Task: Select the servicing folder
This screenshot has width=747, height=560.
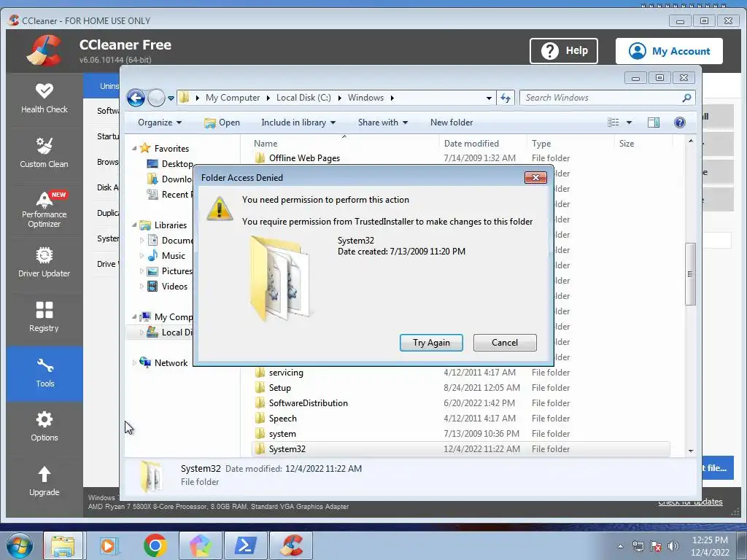Action: tap(286, 373)
